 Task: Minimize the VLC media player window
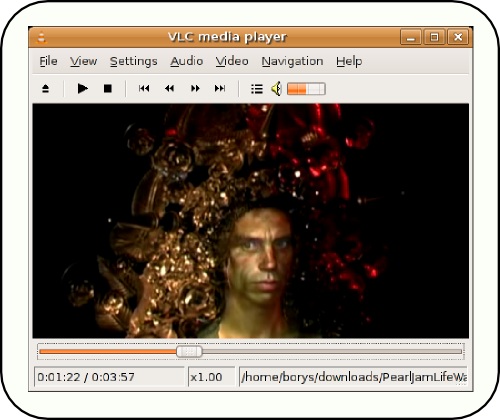click(411, 37)
